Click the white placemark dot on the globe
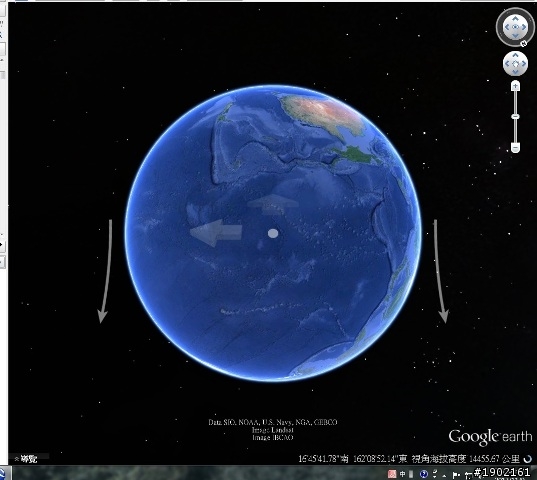The height and width of the screenshot is (480, 537). 273,233
